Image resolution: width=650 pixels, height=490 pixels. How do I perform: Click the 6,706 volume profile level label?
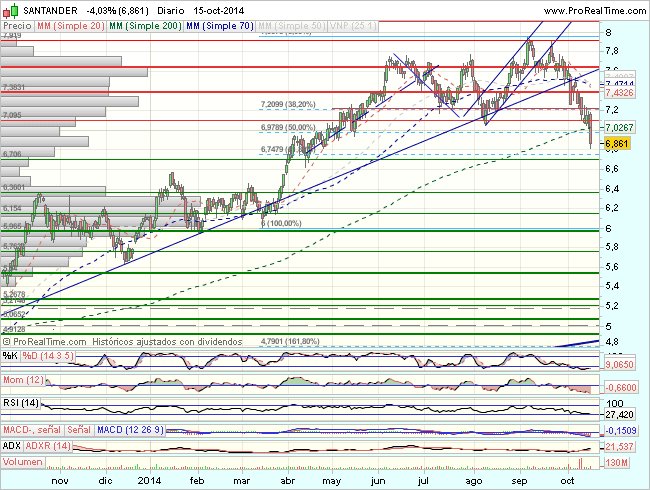pos(12,154)
